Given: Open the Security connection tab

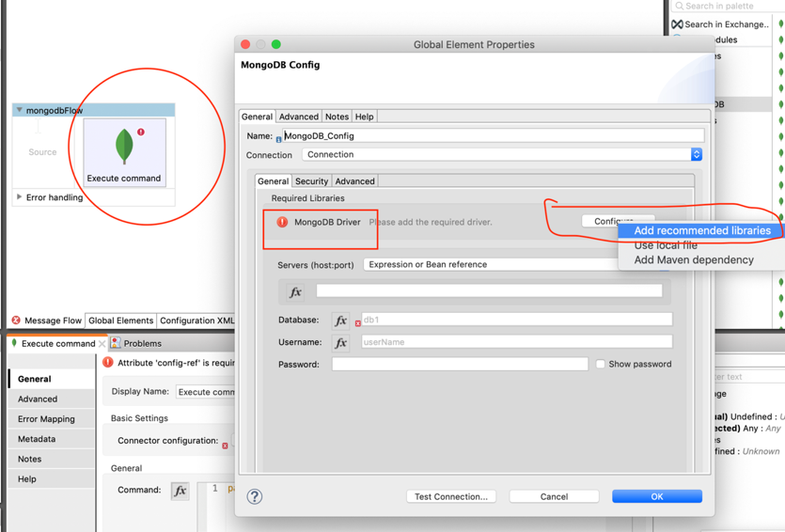Looking at the screenshot, I should (x=311, y=180).
